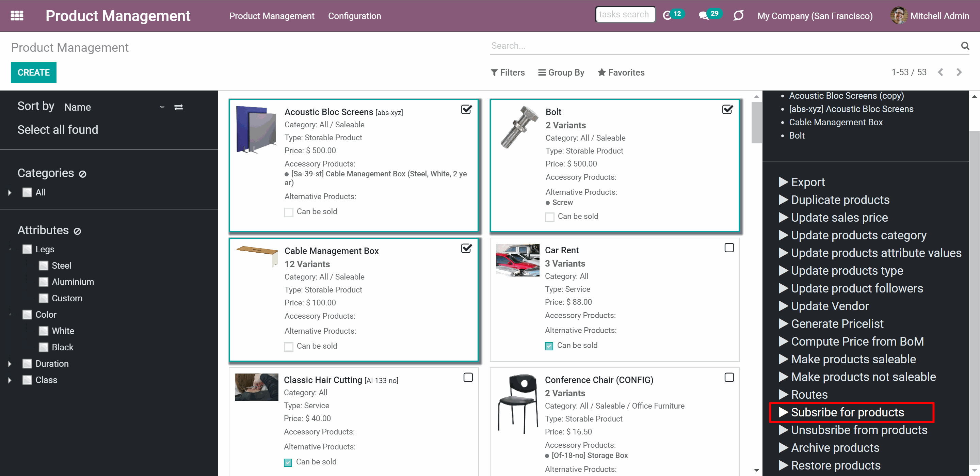Screen dimensions: 980x476
Task: Check the Aluminium attribute box
Action: click(44, 282)
